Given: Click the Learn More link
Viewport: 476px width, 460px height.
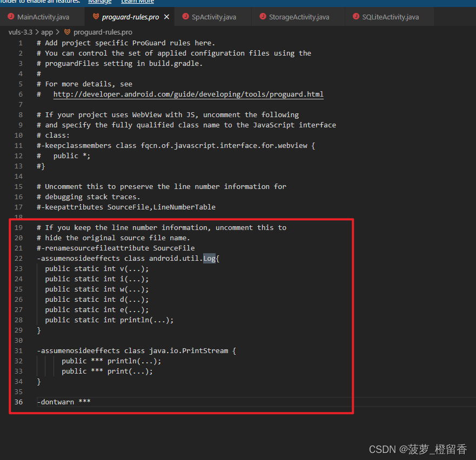Looking at the screenshot, I should coord(137,2).
